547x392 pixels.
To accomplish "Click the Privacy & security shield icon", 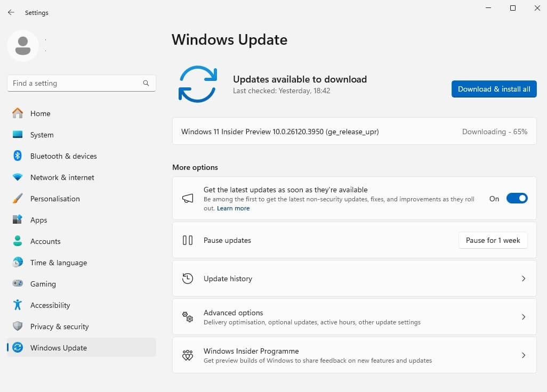I will click(x=18, y=326).
